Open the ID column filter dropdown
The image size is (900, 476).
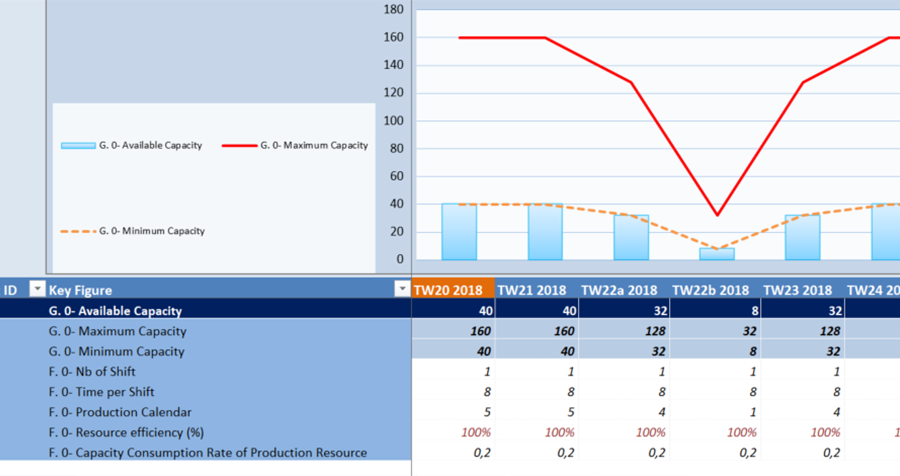click(37, 289)
